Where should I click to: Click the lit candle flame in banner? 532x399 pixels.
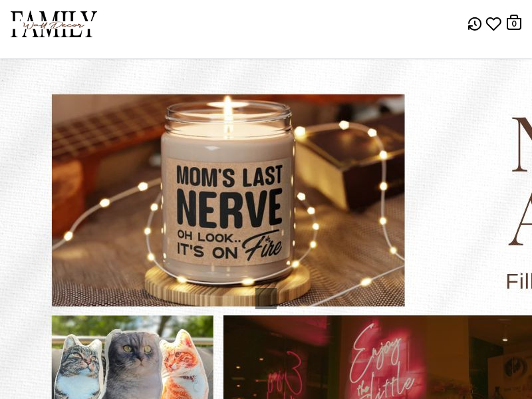tap(227, 106)
